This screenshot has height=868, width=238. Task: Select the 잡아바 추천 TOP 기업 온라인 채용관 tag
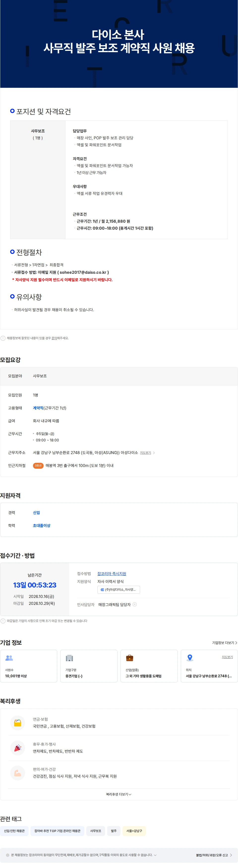click(x=57, y=831)
